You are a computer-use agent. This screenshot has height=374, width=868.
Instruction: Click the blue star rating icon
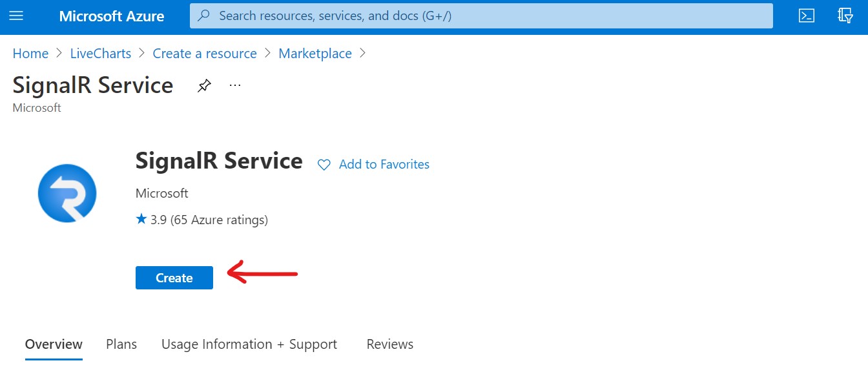pos(141,220)
